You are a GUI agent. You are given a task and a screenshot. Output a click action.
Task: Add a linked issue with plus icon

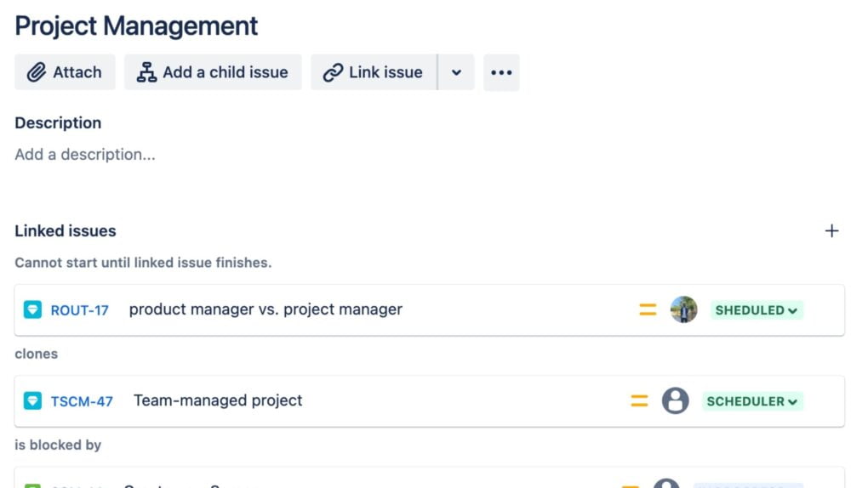coord(831,230)
